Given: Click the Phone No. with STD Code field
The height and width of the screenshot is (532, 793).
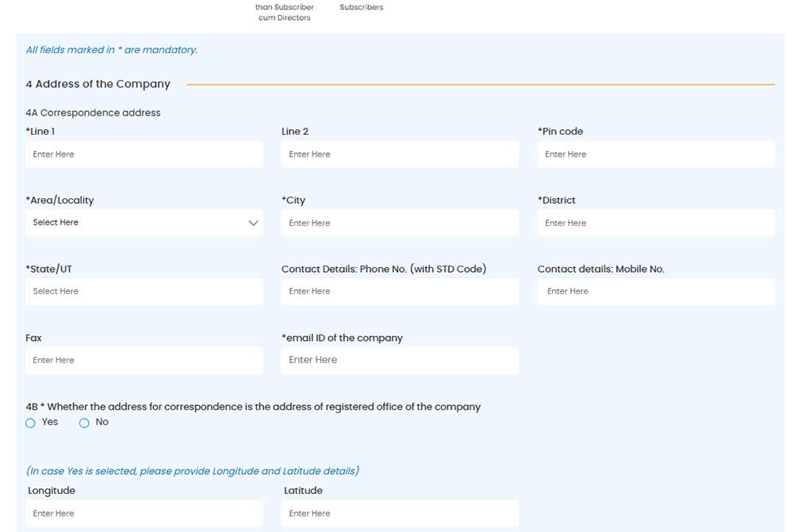Looking at the screenshot, I should [x=400, y=292].
